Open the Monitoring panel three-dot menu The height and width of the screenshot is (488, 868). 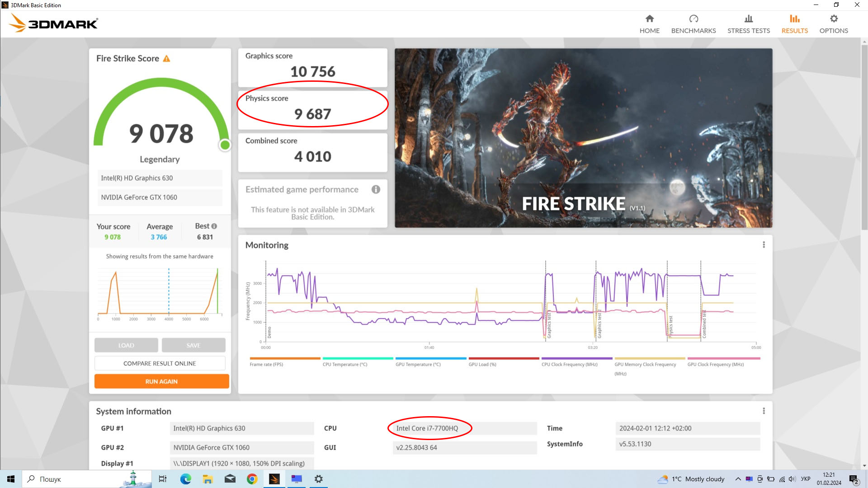coord(764,244)
